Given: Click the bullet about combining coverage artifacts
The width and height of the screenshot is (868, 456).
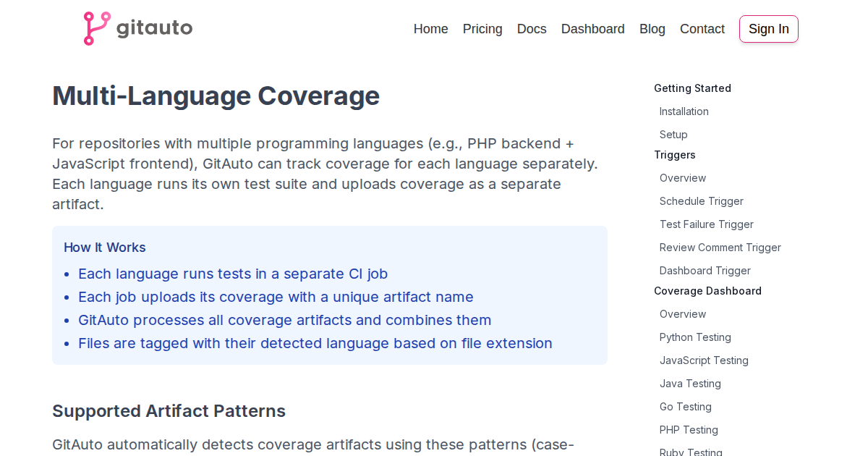Looking at the screenshot, I should [285, 320].
